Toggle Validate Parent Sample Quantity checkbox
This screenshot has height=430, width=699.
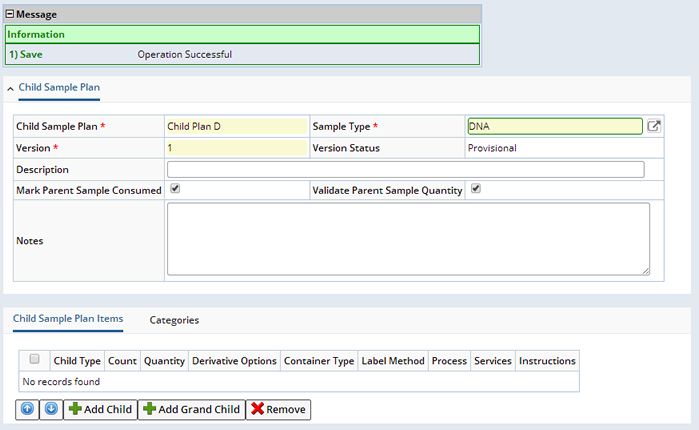point(476,188)
